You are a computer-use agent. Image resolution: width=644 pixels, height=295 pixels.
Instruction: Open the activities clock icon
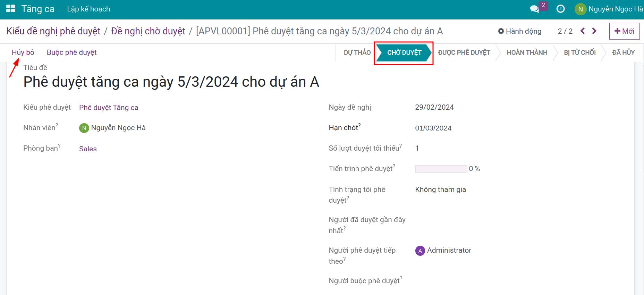(x=560, y=9)
